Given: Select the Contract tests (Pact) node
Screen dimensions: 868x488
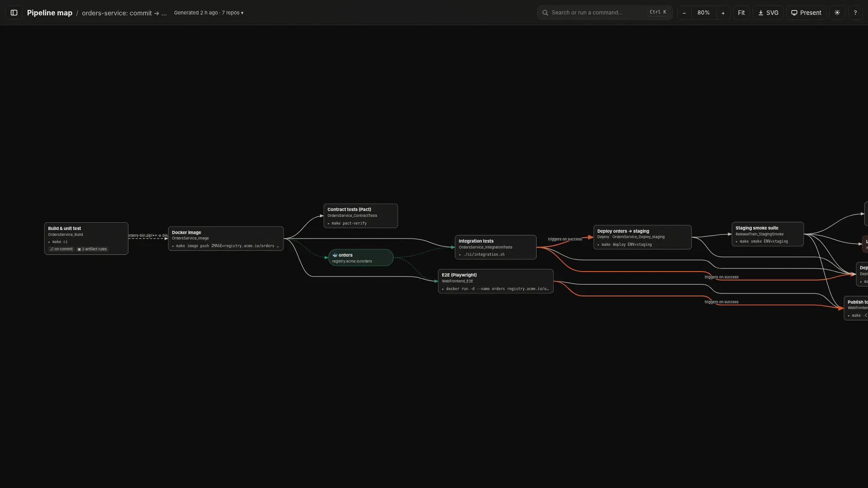Looking at the screenshot, I should [x=361, y=216].
